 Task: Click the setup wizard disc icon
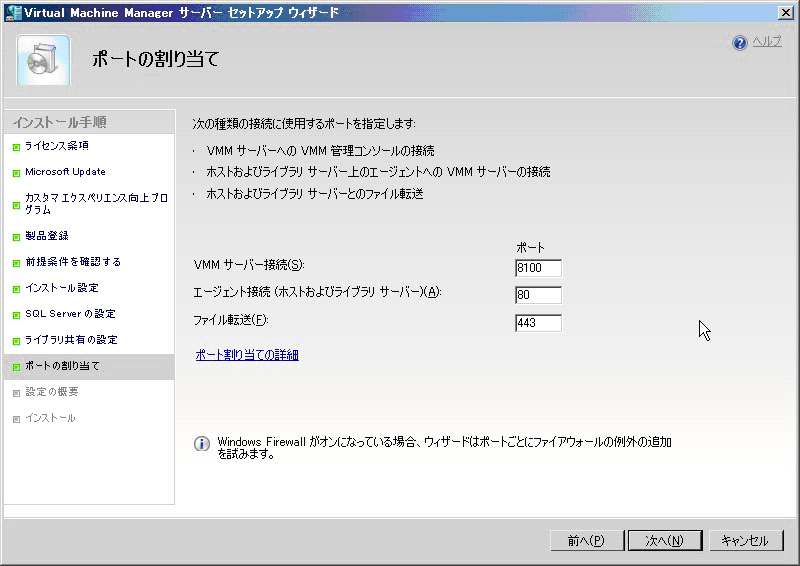43,60
